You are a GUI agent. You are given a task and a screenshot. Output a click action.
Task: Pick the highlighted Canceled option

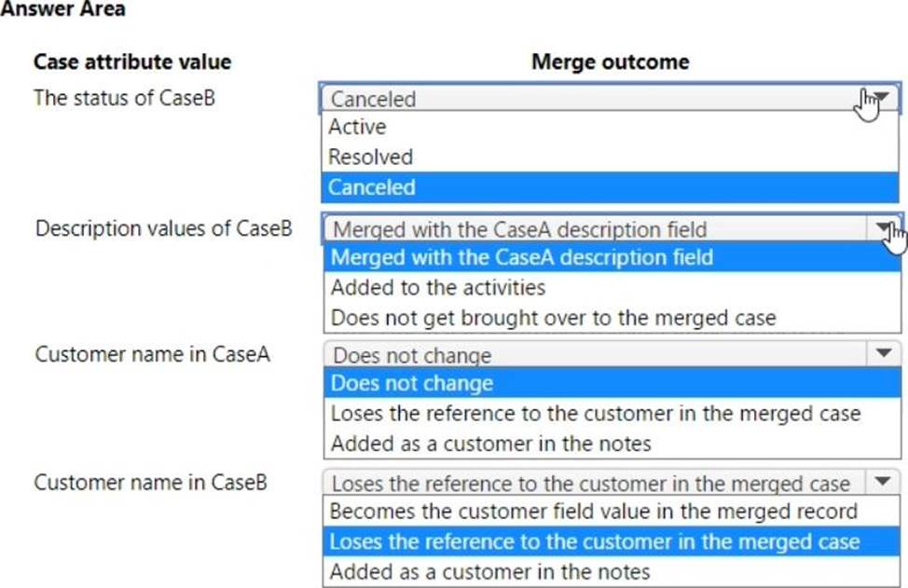(x=372, y=187)
